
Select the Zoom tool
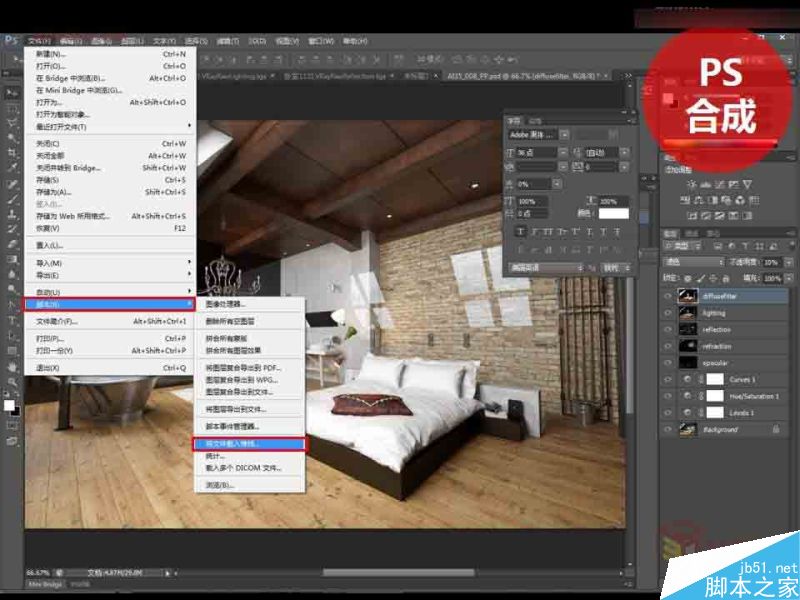[12, 382]
